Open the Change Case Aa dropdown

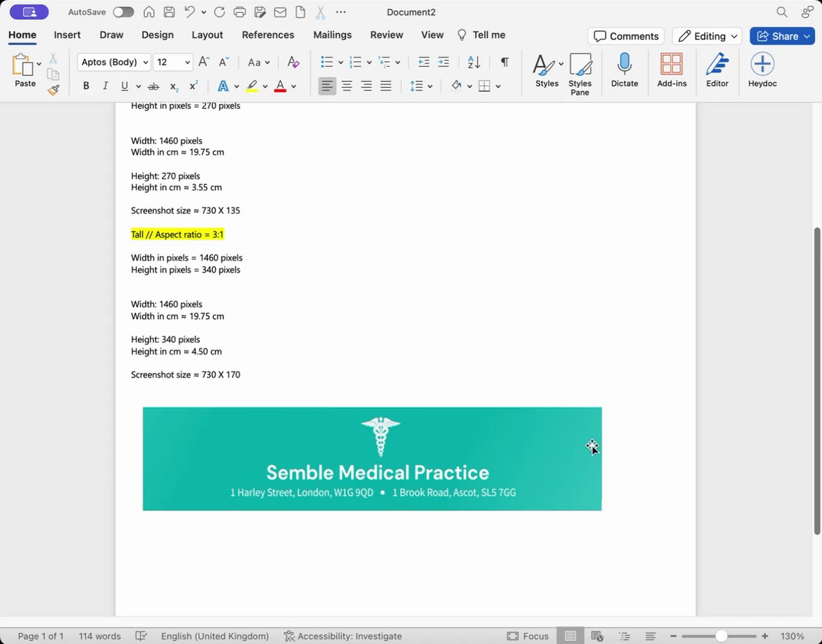(259, 62)
